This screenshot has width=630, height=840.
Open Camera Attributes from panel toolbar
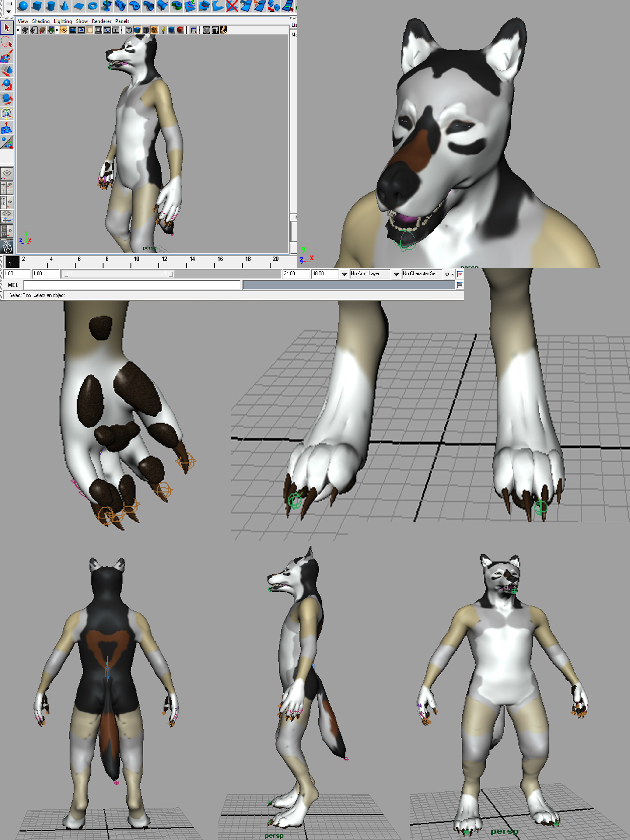point(34,30)
